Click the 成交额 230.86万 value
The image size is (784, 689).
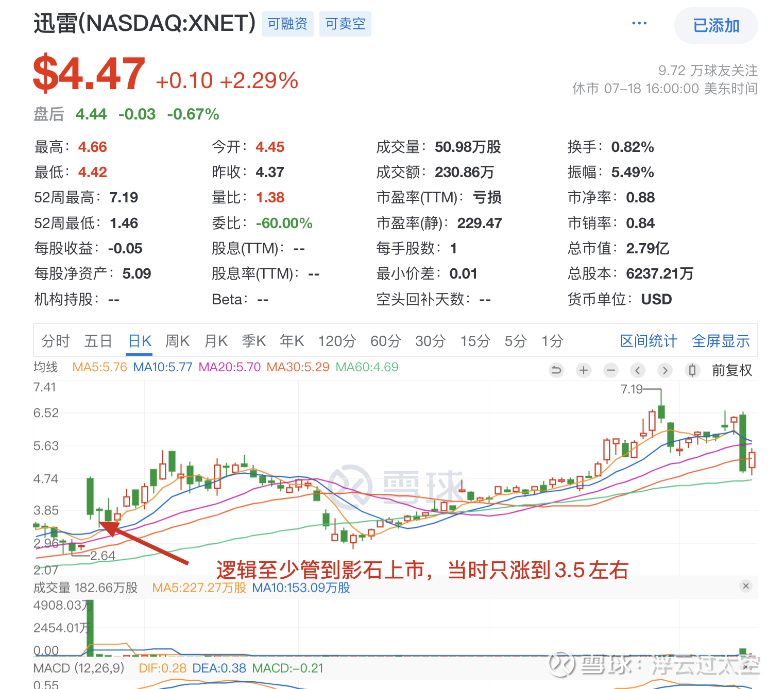coord(464,172)
